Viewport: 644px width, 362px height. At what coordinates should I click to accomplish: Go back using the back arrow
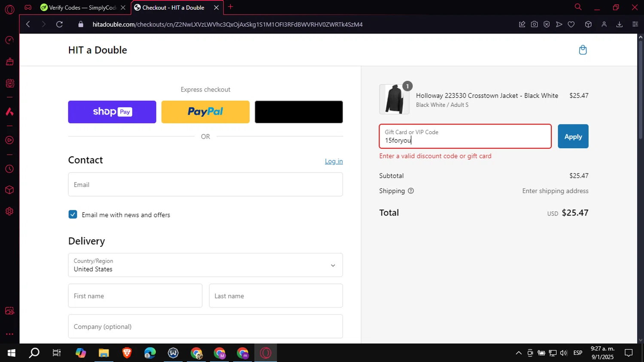[x=28, y=24]
